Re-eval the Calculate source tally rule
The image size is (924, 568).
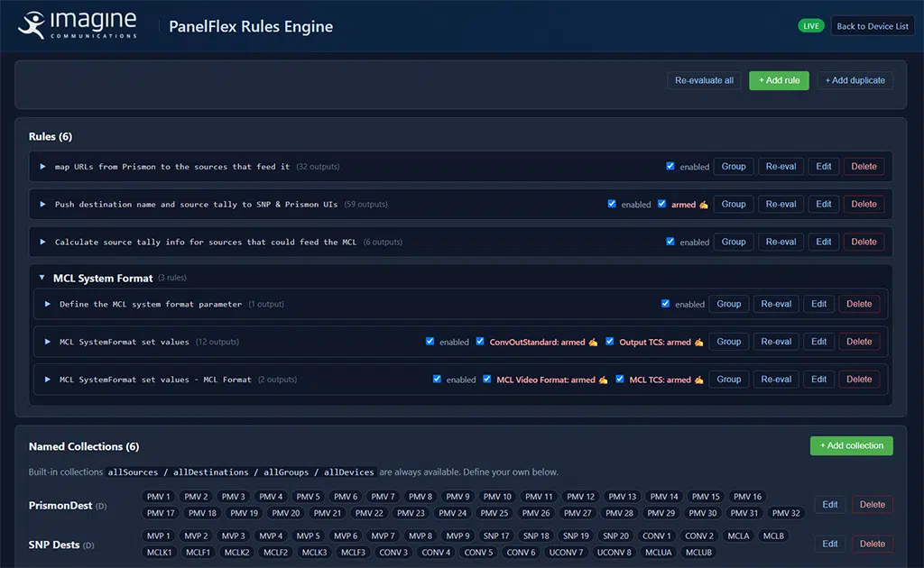coord(781,242)
